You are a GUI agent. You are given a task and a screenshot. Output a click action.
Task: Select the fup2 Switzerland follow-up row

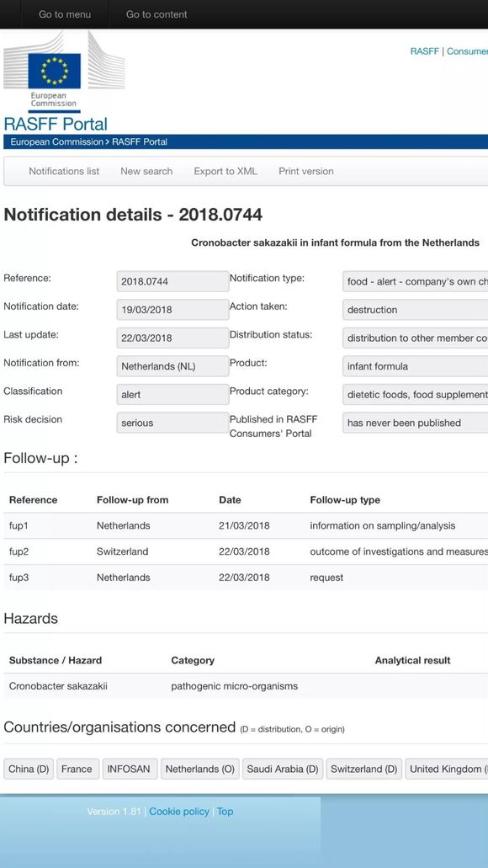246,551
